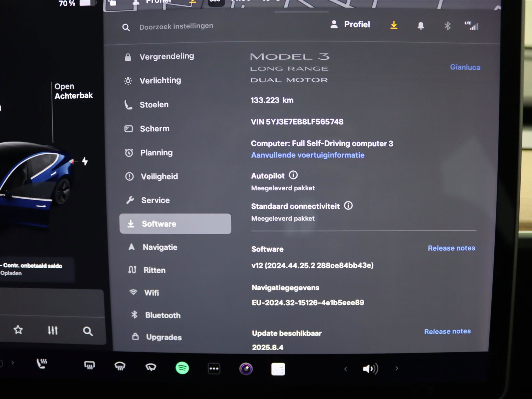The width and height of the screenshot is (532, 399).
Task: Lower volume with left chevron
Action: coord(346,369)
